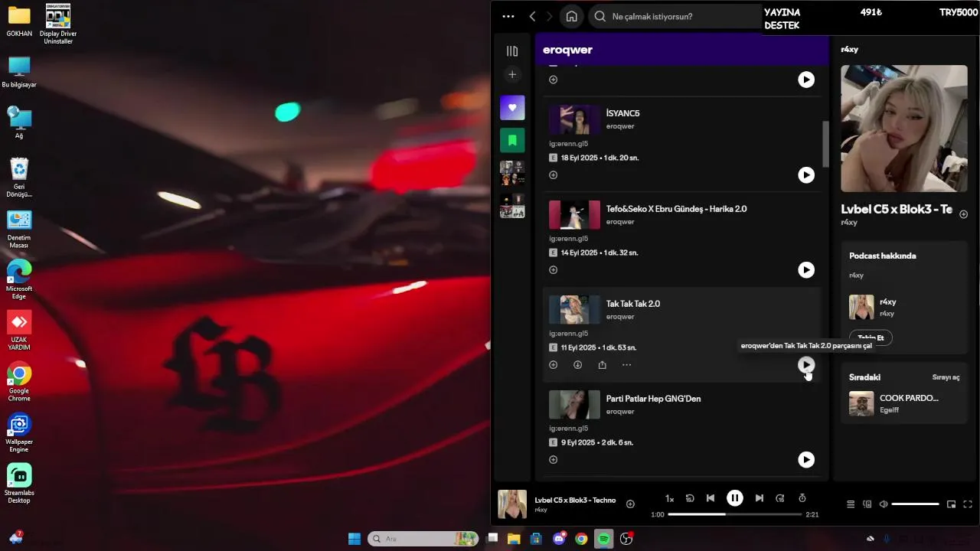Add current track via player bar plus
Image resolution: width=980 pixels, height=551 pixels.
(631, 504)
